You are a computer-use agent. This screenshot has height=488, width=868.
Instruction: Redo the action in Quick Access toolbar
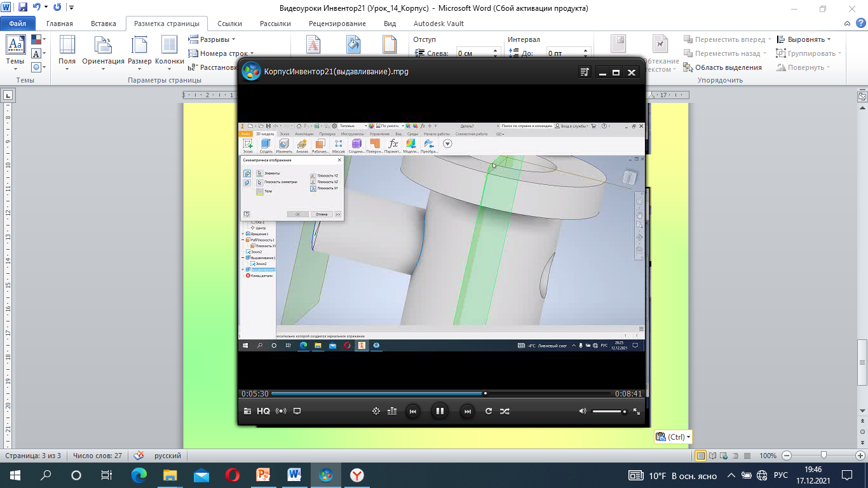coord(57,8)
